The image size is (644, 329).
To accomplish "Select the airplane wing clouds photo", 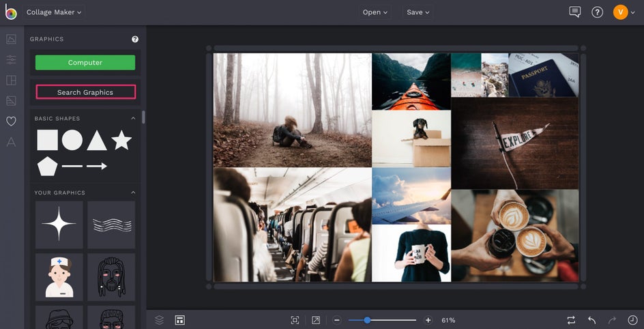I will point(411,196).
